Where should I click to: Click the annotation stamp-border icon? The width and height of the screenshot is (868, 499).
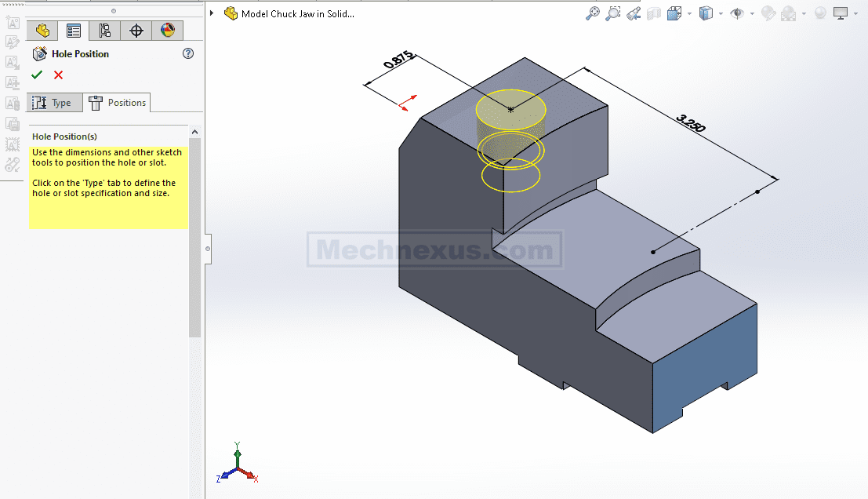click(x=13, y=144)
